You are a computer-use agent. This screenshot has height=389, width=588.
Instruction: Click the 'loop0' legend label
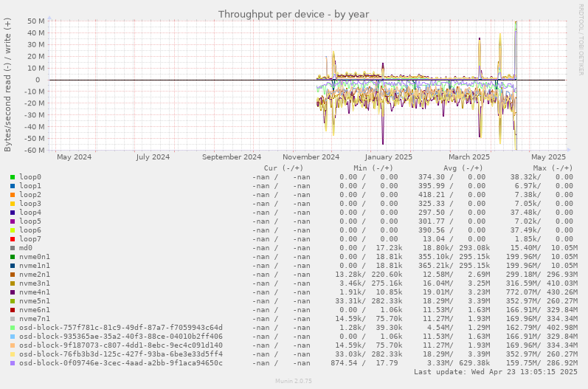30,177
